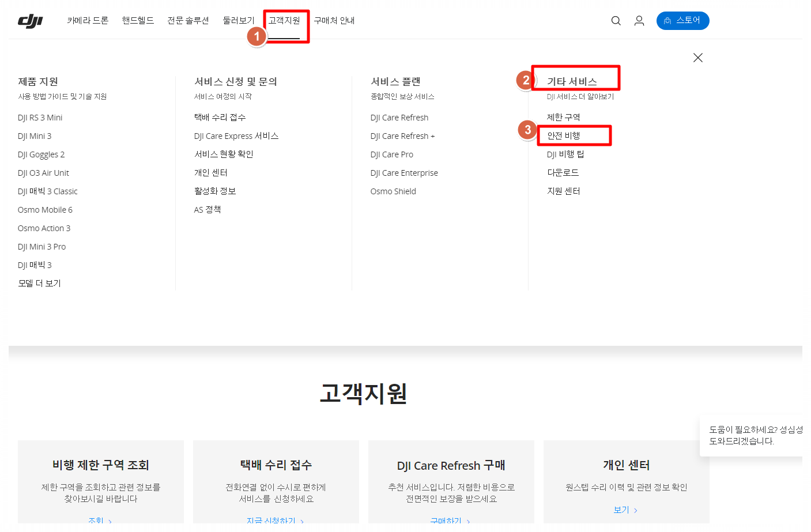Open the 둘러보기 menu
Image resolution: width=811 pixels, height=532 pixels.
click(x=239, y=21)
